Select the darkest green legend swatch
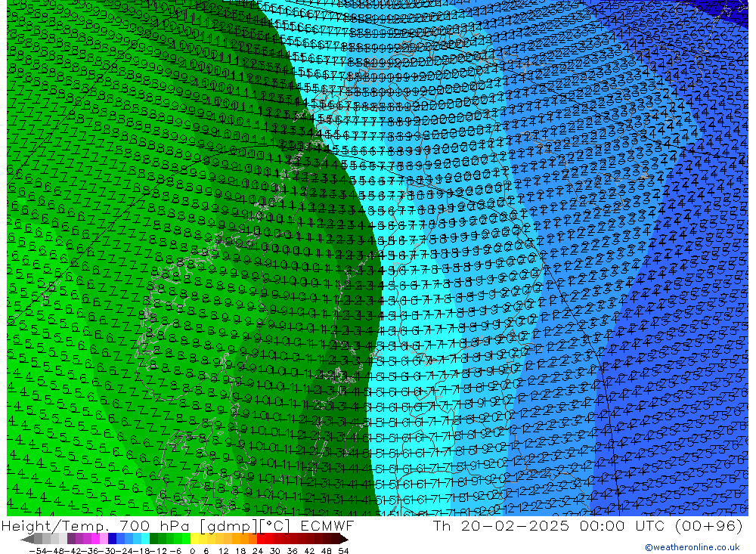Viewport: 756px width, 554px height. (153, 539)
